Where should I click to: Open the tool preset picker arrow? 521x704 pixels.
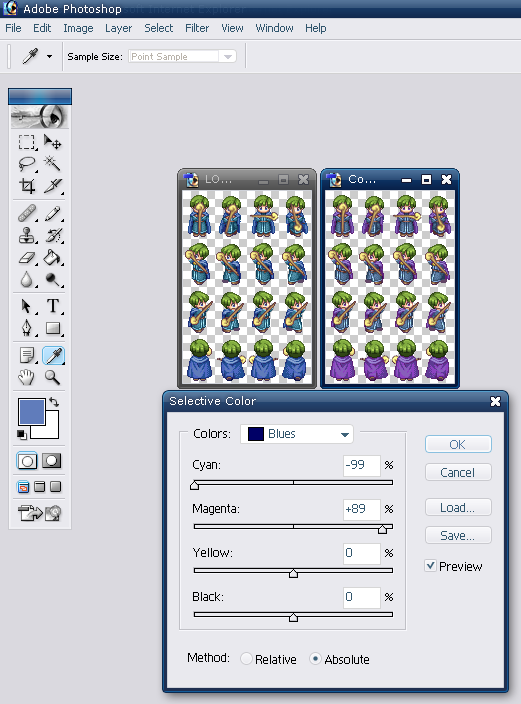tap(49, 57)
